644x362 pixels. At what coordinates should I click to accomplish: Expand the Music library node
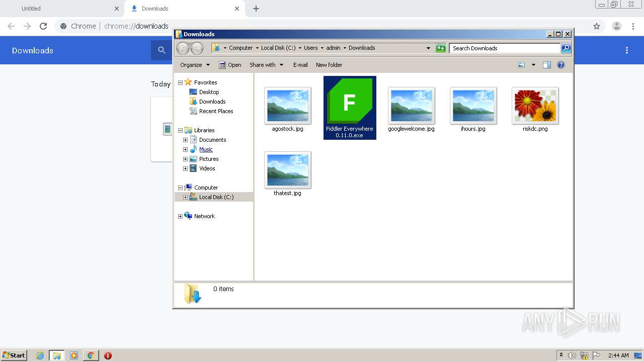(185, 149)
